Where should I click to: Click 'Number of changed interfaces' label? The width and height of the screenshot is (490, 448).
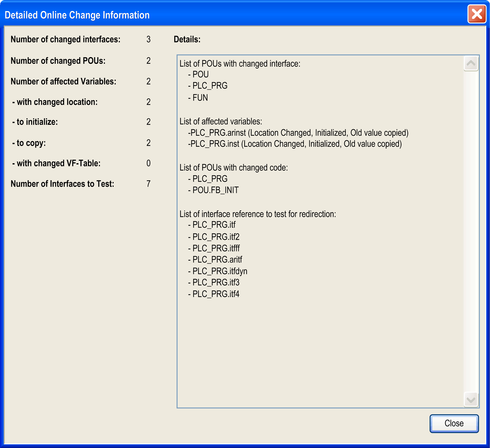(65, 39)
